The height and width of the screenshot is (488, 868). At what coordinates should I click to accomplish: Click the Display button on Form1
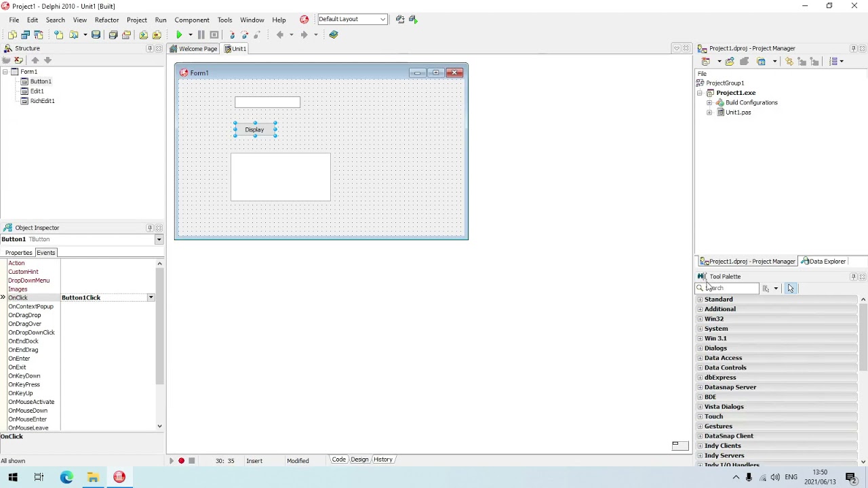click(255, 129)
